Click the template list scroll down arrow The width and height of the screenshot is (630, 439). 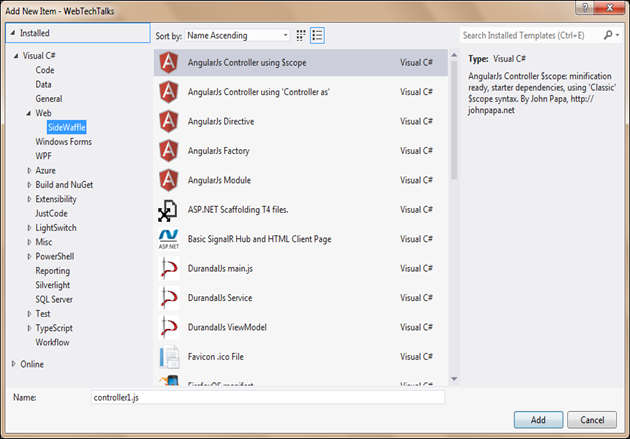(x=454, y=379)
